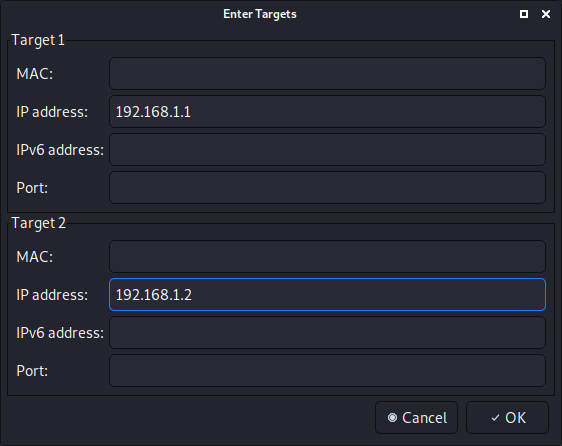Click the Target 1 MAC input field
Viewport: 562px width, 446px height.
[x=327, y=73]
